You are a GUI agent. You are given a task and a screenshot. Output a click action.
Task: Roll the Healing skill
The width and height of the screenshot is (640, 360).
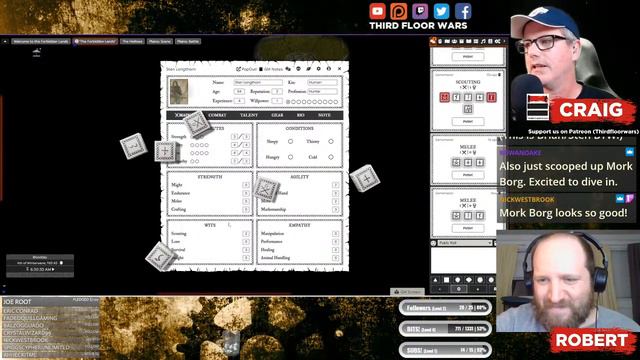tap(267, 250)
